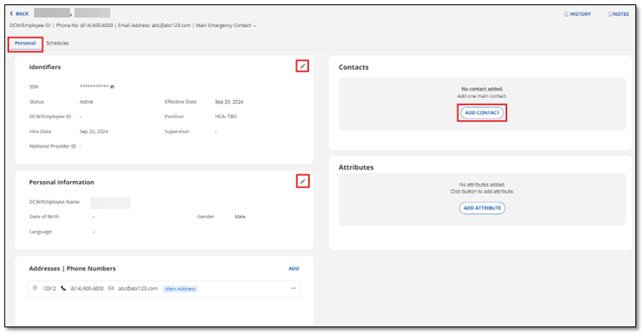Screen dimensions: 644x336
Task: Reveal the masked SSN with eye icon
Action: [x=112, y=87]
